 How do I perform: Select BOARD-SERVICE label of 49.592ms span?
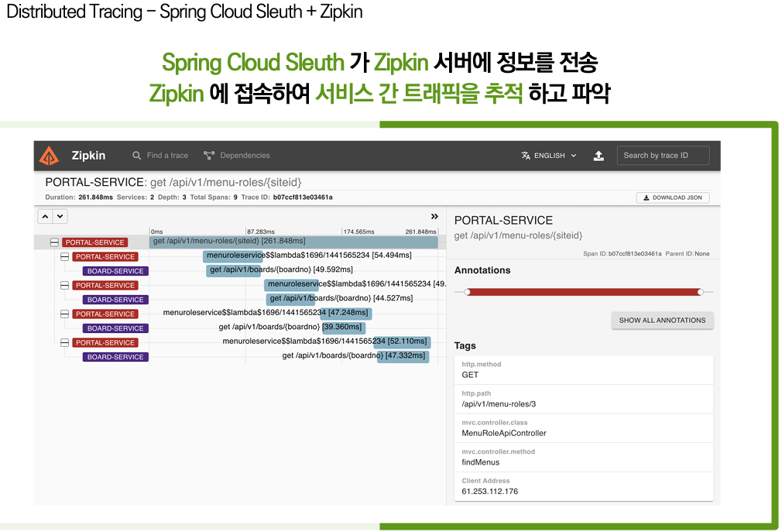[115, 271]
